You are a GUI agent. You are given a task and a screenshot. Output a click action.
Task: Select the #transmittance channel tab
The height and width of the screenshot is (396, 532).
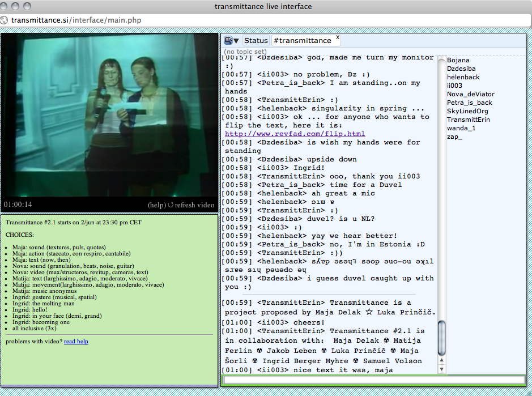click(303, 40)
